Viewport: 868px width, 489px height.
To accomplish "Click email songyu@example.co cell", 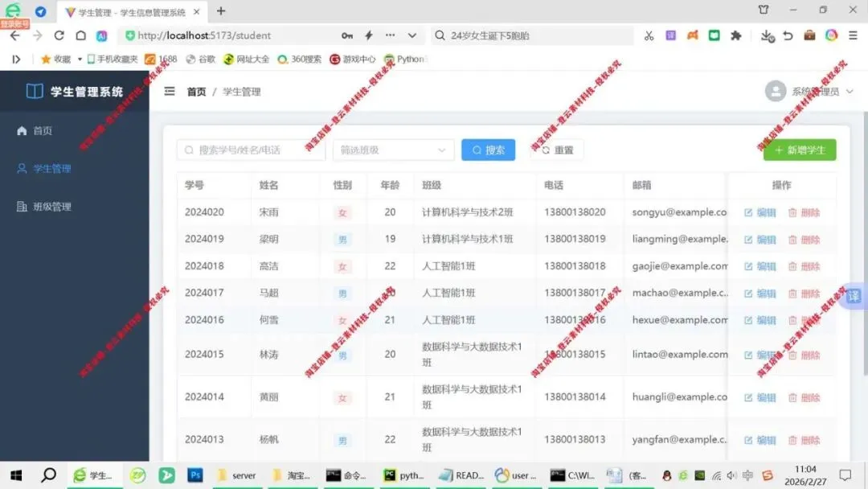I will pos(679,212).
